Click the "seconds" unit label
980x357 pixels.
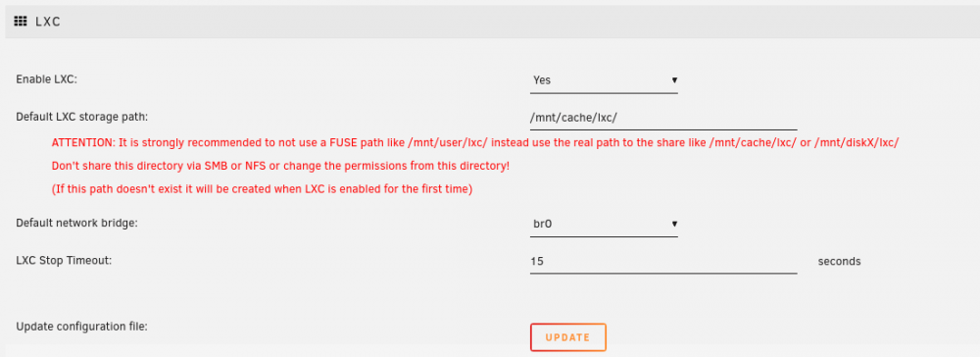click(840, 261)
